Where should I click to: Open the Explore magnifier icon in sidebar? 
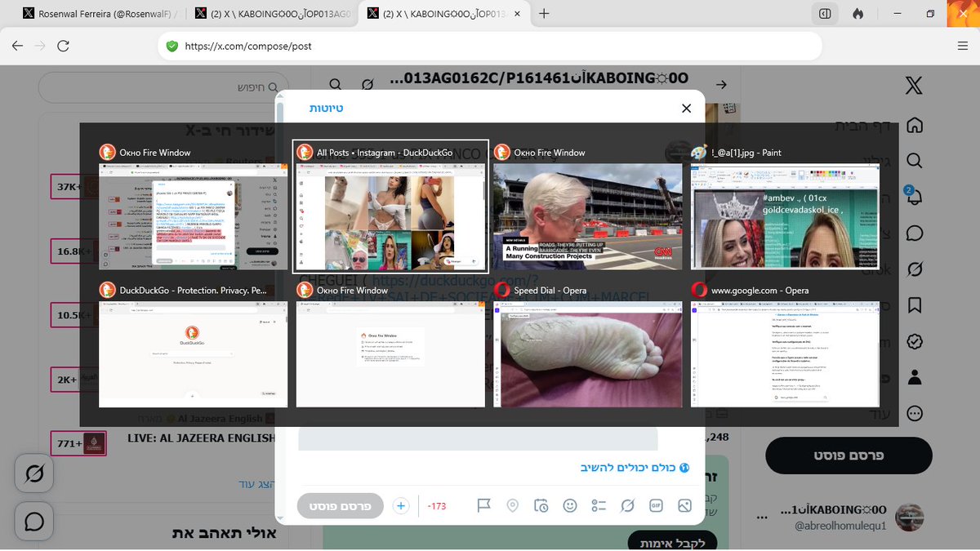coord(915,161)
